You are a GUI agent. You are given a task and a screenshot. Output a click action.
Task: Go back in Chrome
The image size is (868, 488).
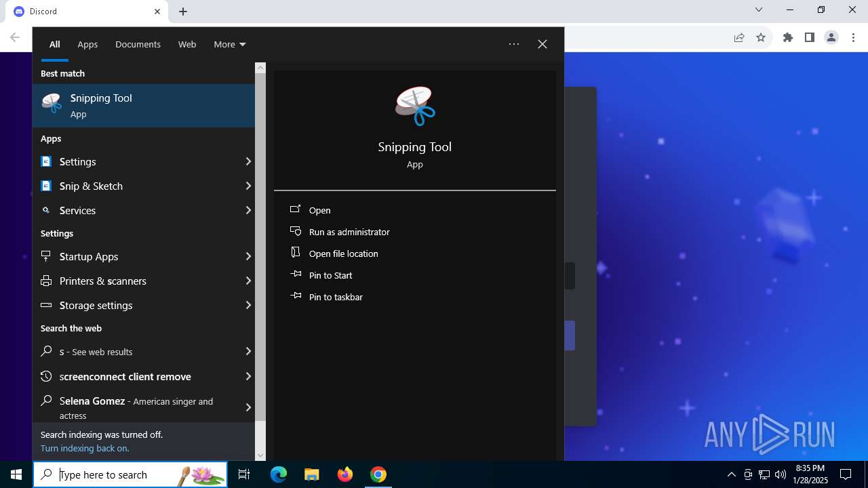point(15,37)
